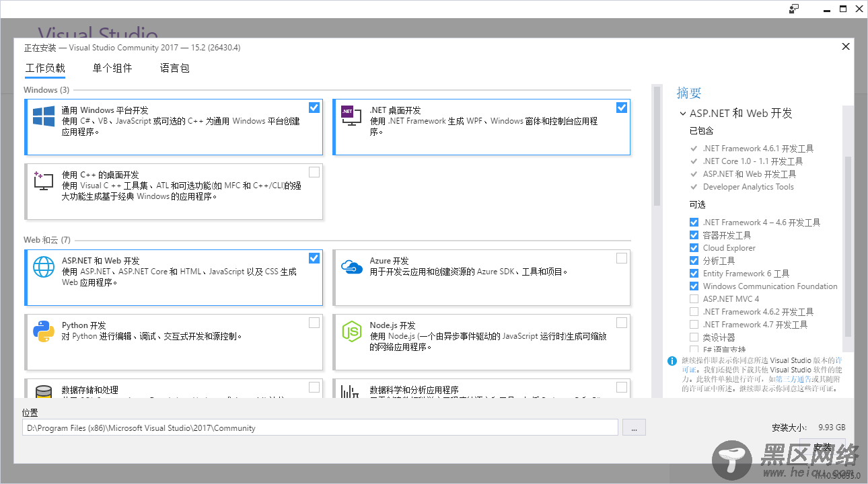Uncheck the container development tools option

click(x=694, y=235)
